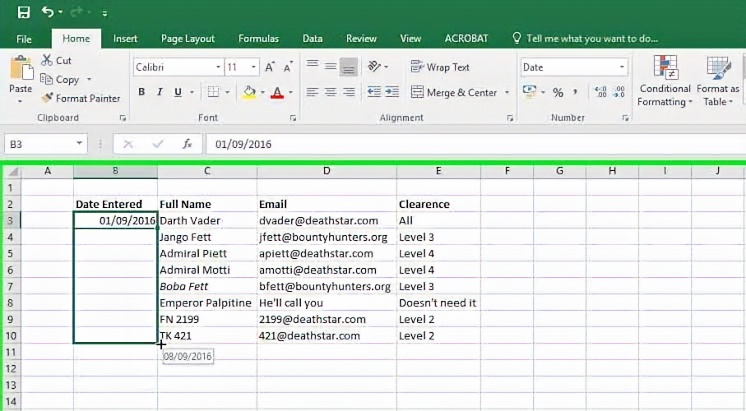This screenshot has height=411, width=746.
Task: Click the Save icon in title bar
Action: point(23,12)
